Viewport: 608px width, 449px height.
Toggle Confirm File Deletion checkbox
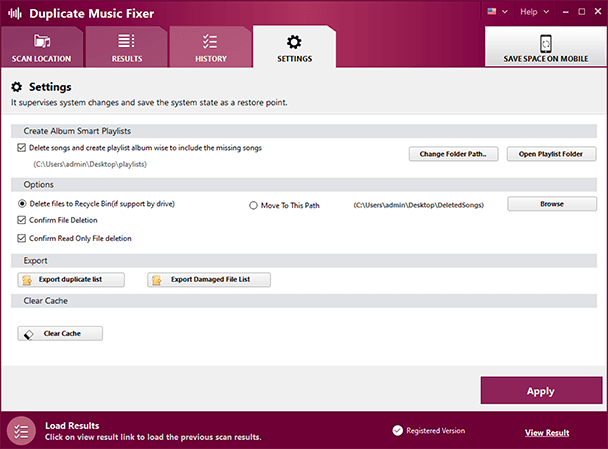tap(22, 220)
